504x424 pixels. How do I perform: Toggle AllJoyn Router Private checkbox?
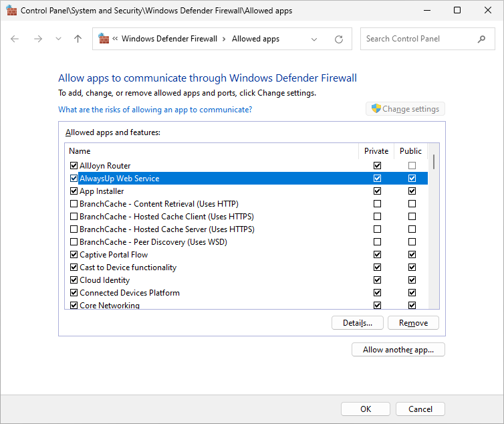(377, 165)
